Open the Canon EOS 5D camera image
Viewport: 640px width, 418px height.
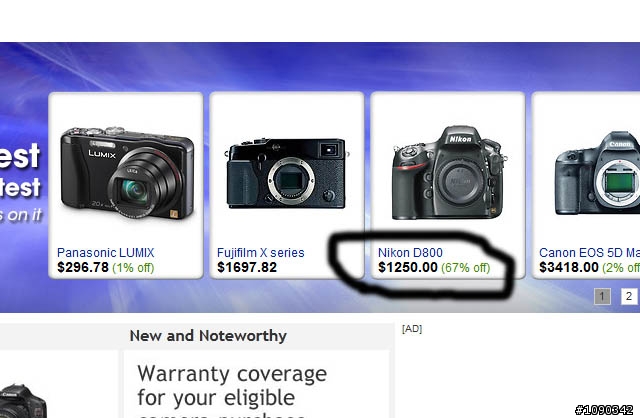pos(597,173)
